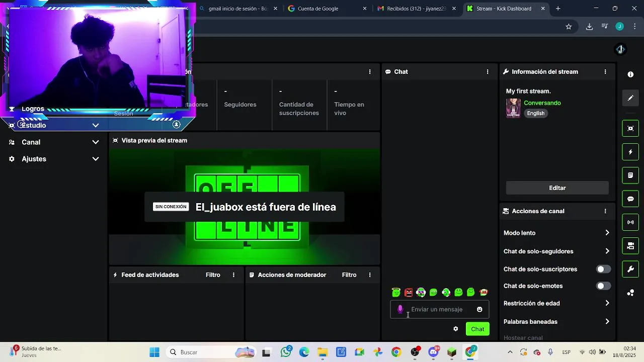644x362 pixels.
Task: Expand Modo lento settings arrow
Action: coord(607,233)
